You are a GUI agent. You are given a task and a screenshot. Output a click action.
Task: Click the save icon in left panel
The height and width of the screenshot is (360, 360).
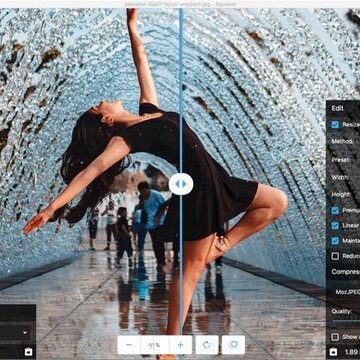[29, 352]
